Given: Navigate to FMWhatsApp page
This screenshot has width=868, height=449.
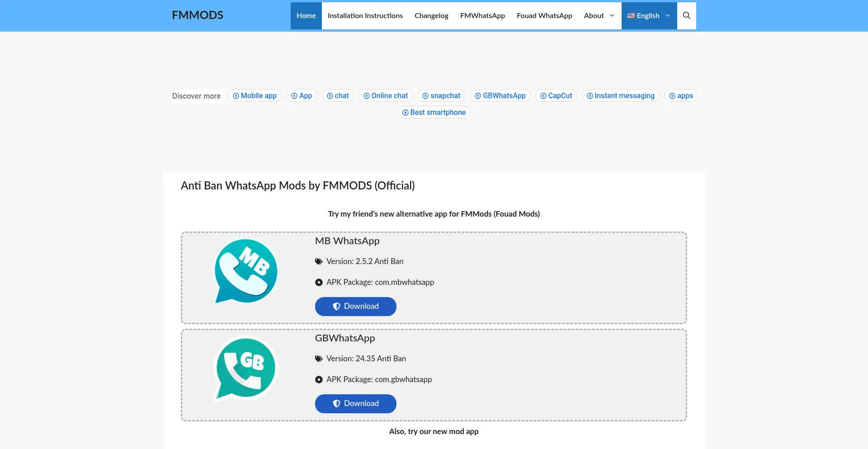Looking at the screenshot, I should tap(482, 15).
